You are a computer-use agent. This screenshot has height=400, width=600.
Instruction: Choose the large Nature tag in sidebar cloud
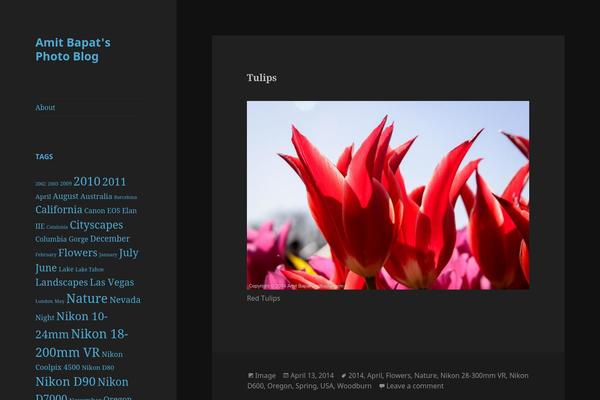click(87, 299)
